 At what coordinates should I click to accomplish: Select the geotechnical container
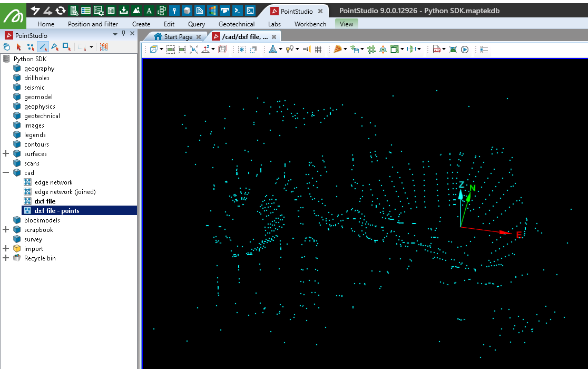click(42, 116)
